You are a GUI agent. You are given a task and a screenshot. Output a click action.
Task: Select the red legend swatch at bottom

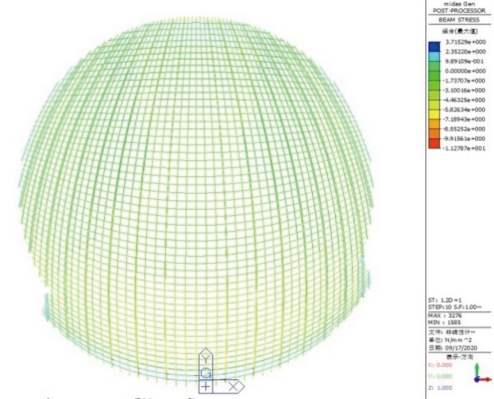coord(434,144)
